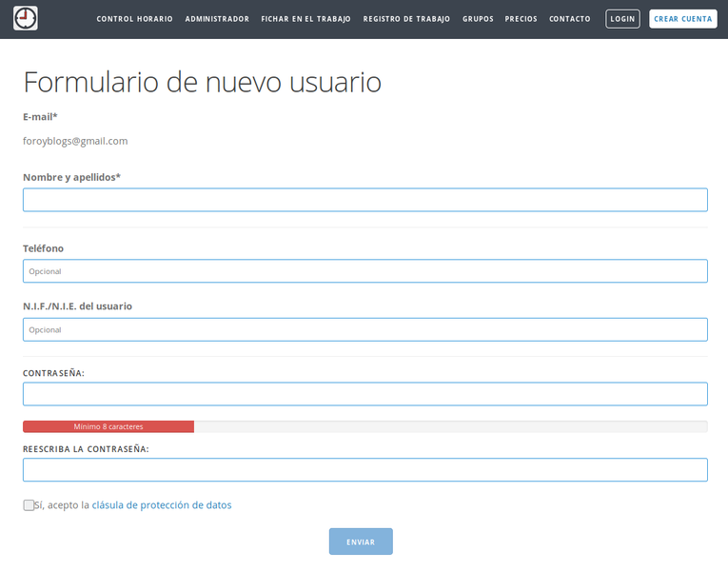Click the red password strength bar

(x=108, y=427)
